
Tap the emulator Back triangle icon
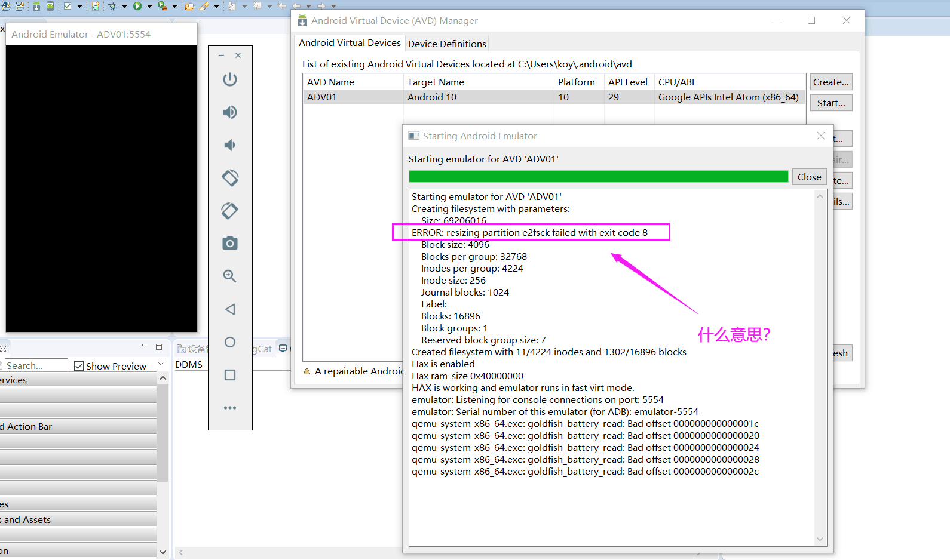[230, 309]
